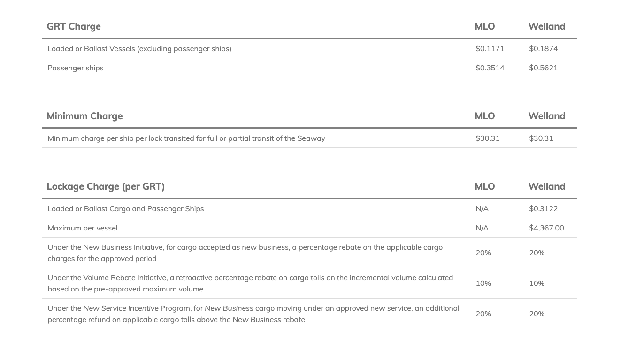
Task: Click the New Service Incentive Program description
Action: tap(253, 314)
